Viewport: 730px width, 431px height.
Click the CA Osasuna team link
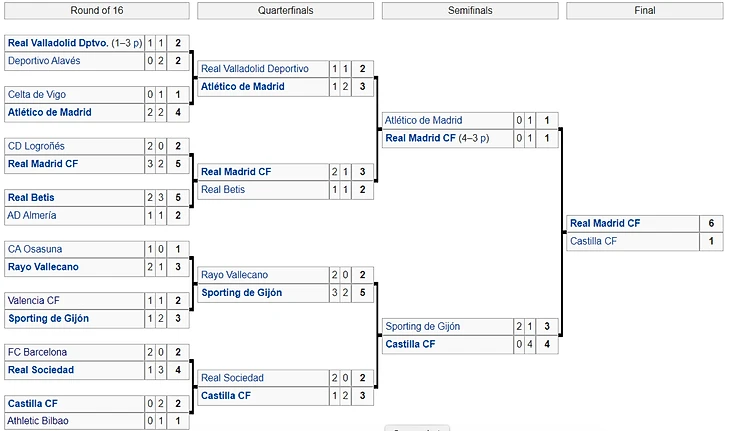point(35,249)
